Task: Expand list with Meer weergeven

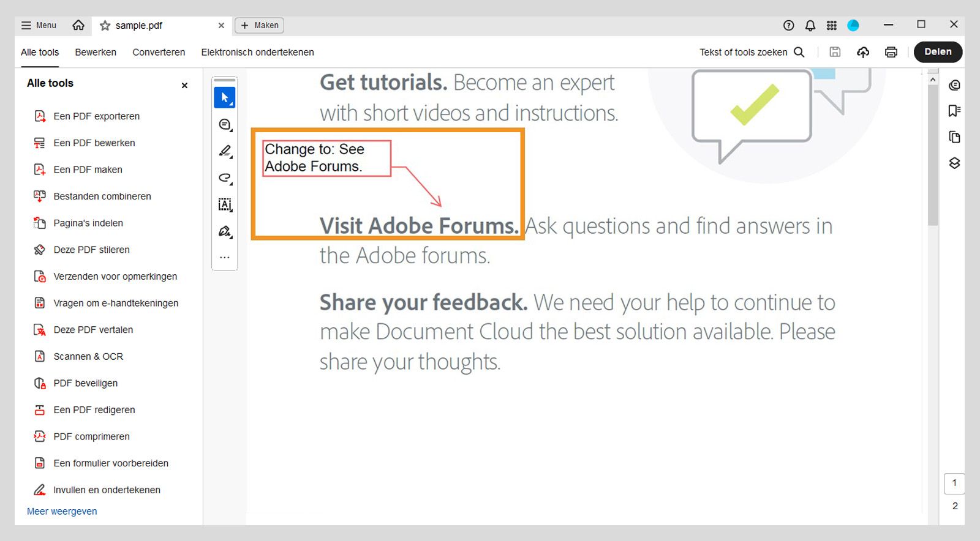Action: (x=62, y=511)
